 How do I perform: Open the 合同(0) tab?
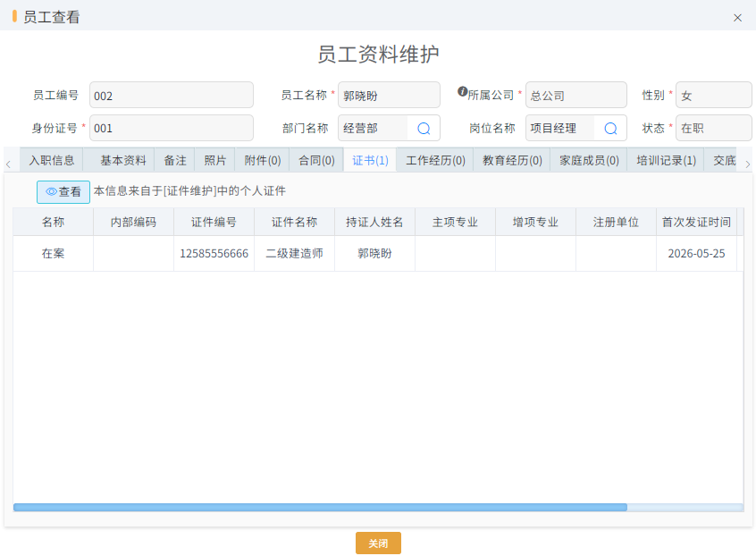pos(316,160)
